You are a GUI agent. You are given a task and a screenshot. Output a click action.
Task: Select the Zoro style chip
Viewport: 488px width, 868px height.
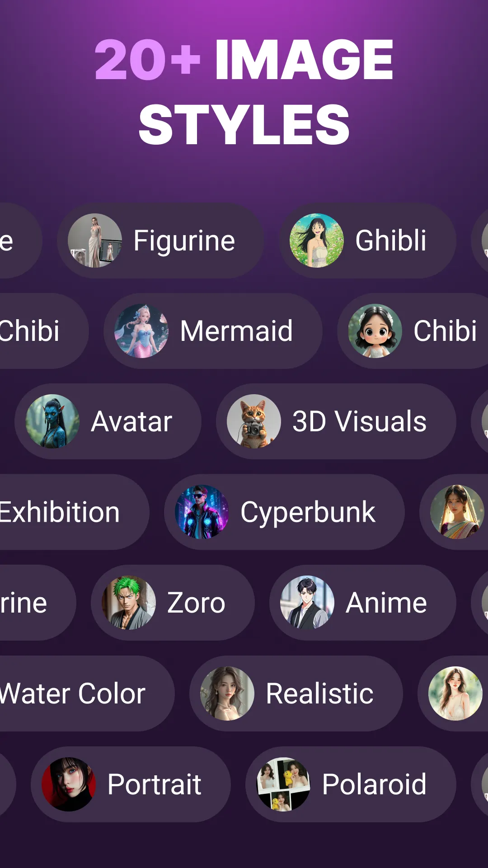(x=173, y=603)
